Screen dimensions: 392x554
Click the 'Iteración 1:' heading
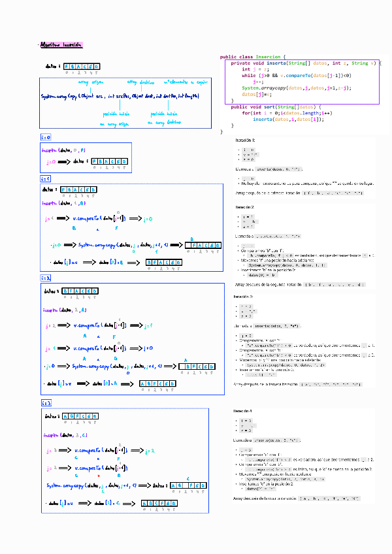pyautogui.click(x=245, y=140)
